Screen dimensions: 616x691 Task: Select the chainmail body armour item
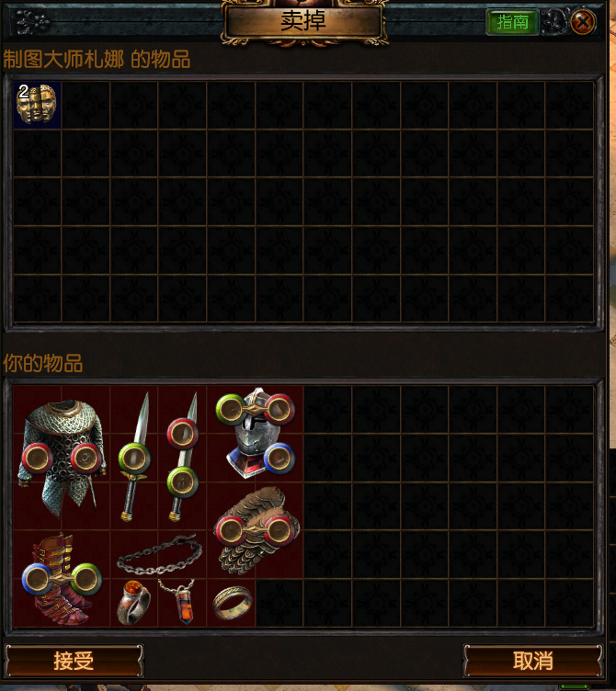pos(62,459)
